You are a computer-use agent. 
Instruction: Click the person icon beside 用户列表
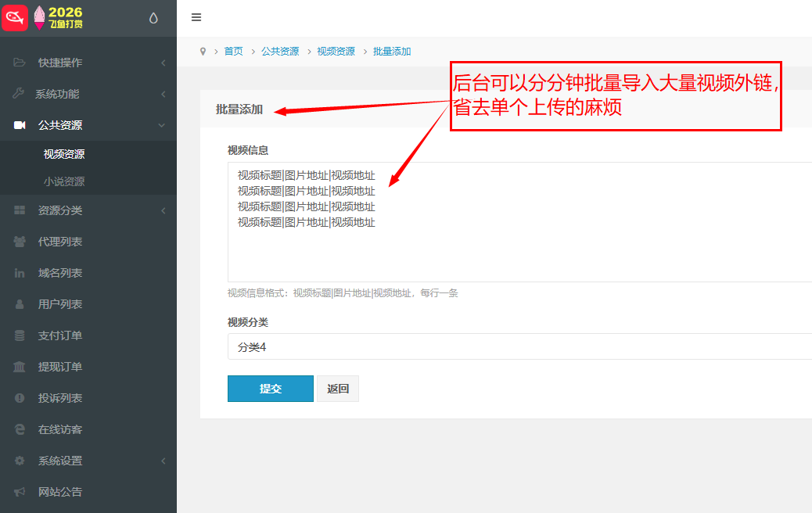pyautogui.click(x=20, y=304)
